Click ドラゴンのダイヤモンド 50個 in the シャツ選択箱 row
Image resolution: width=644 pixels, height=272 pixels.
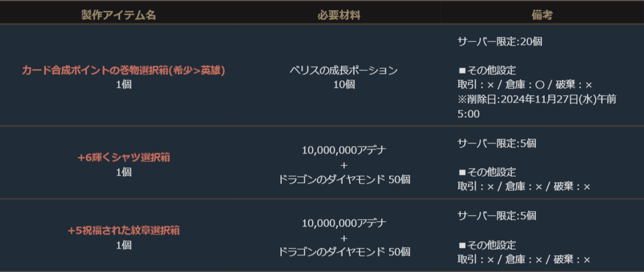pyautogui.click(x=343, y=179)
